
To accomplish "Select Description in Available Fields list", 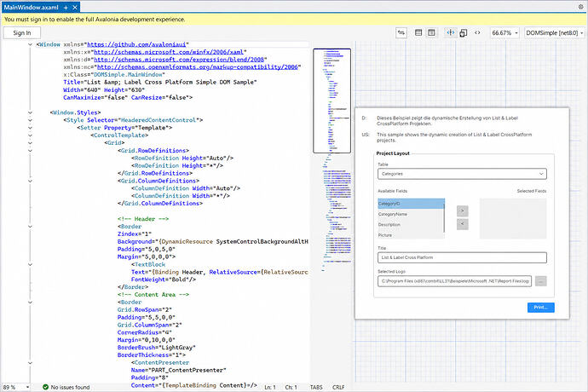I will click(411, 225).
